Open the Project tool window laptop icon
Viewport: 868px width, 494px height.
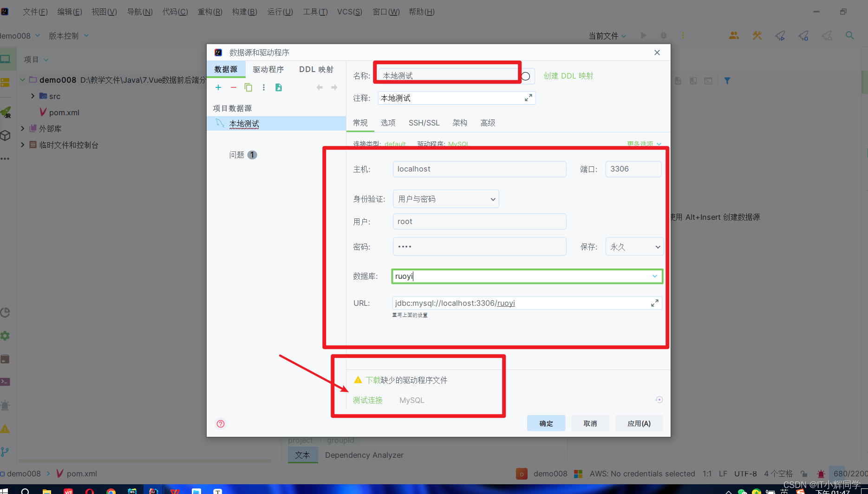6,59
